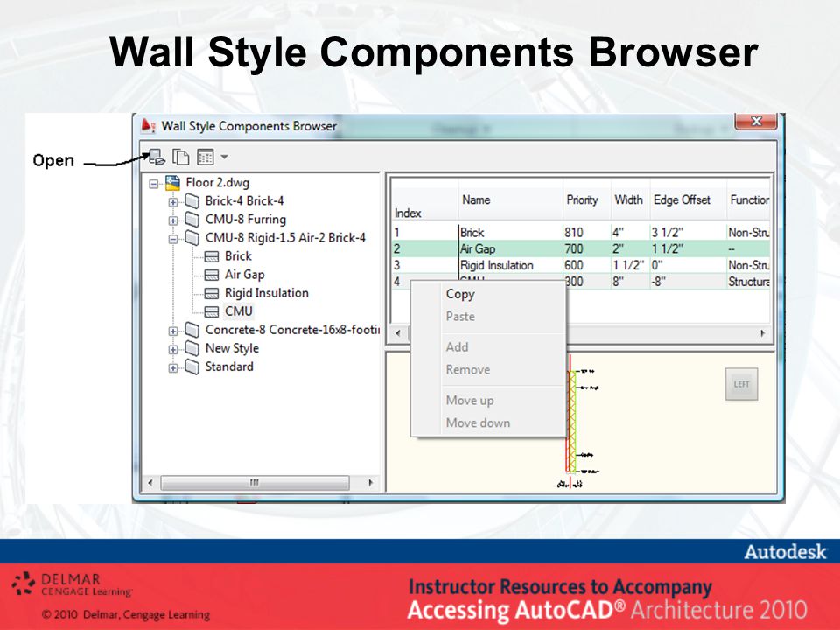Choose Move down from context menu
The width and height of the screenshot is (840, 630).
point(478,423)
